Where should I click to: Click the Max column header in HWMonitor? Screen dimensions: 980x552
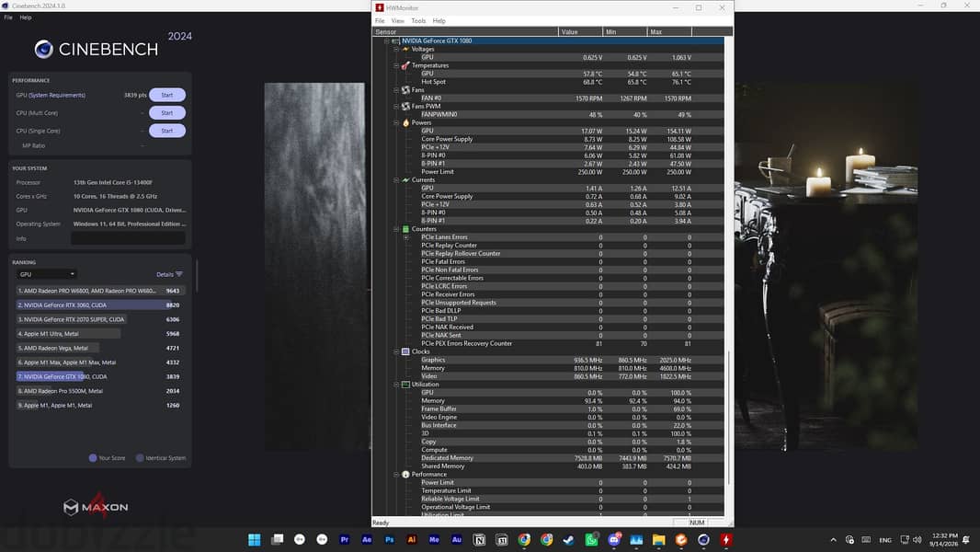pyautogui.click(x=669, y=32)
